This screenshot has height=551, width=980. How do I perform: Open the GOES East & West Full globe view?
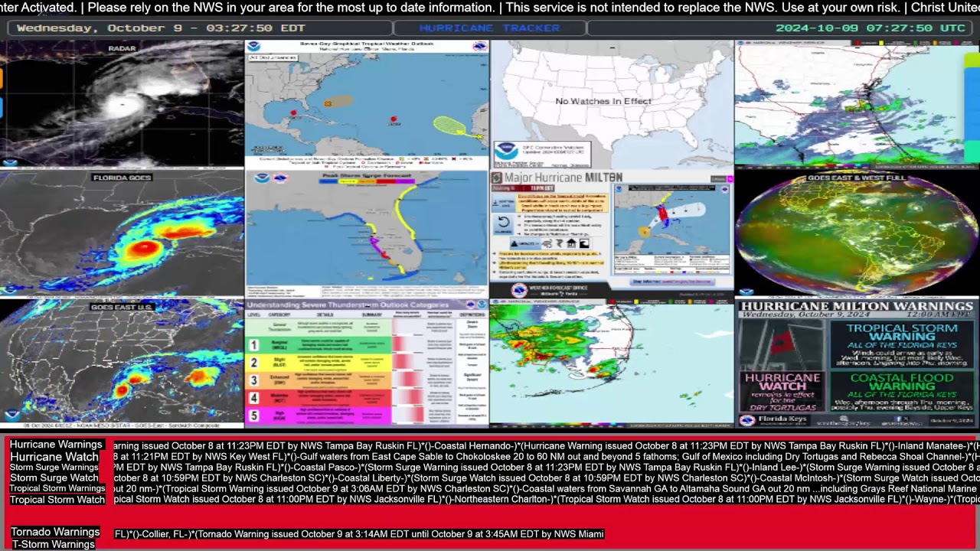[857, 233]
